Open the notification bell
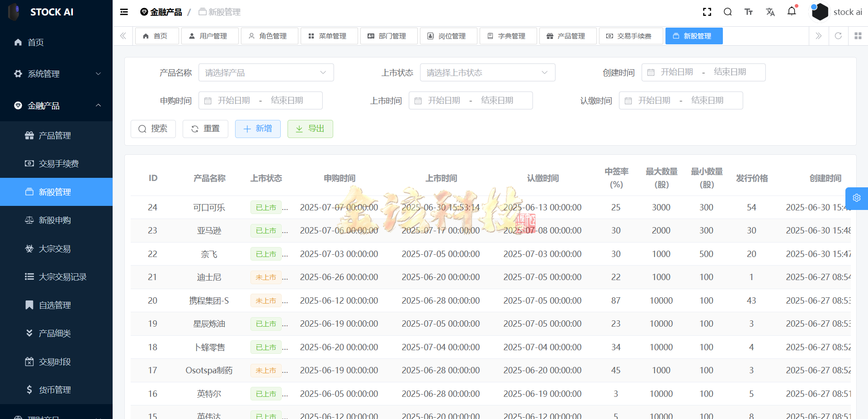This screenshot has width=868, height=419. point(792,12)
